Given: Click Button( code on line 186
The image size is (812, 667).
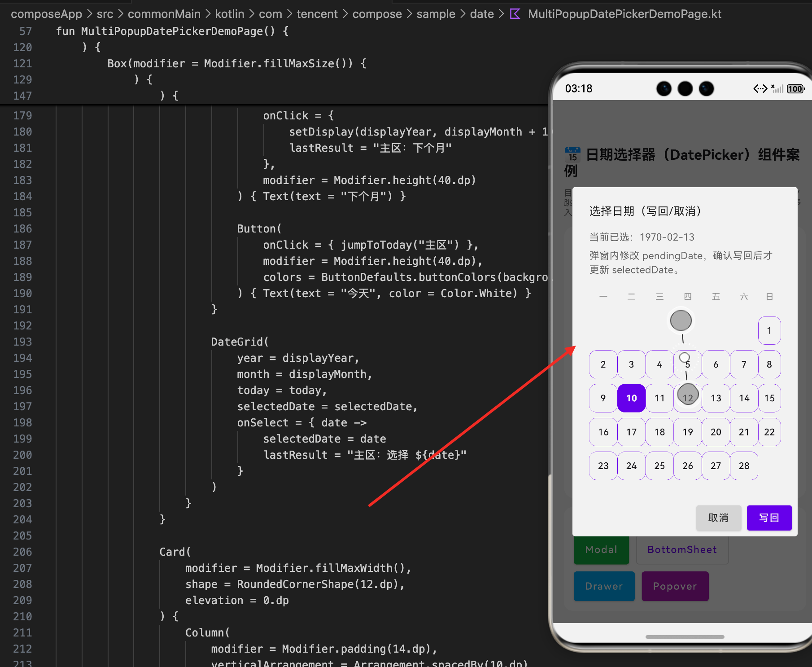Looking at the screenshot, I should click(x=259, y=228).
